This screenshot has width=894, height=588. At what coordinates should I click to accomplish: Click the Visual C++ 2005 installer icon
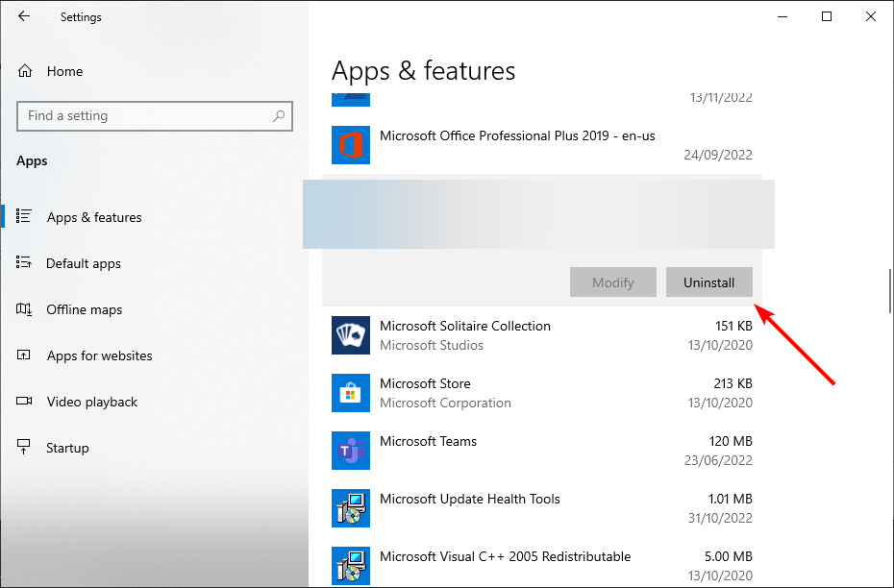[351, 565]
